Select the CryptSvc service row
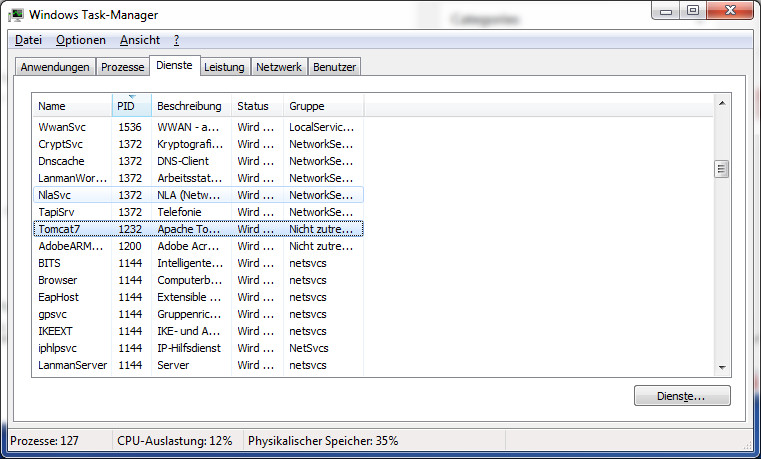Viewport: 761px width, 459px height. (x=198, y=144)
